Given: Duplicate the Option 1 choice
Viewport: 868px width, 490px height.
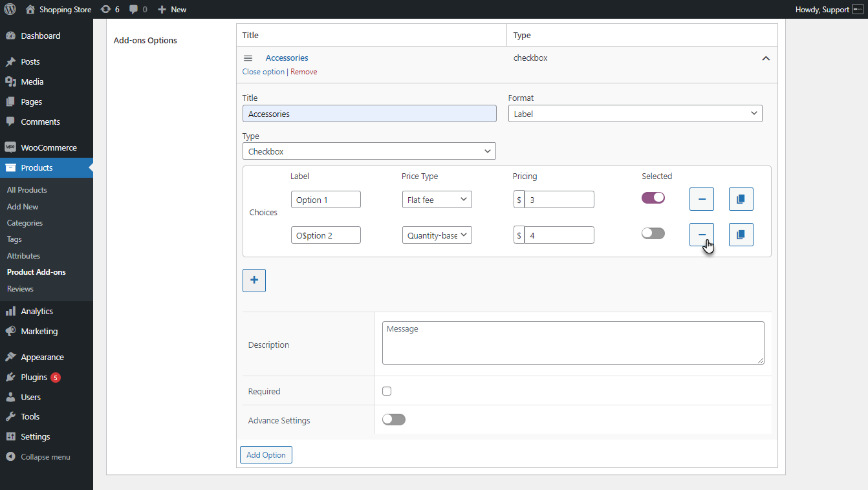Looking at the screenshot, I should pos(741,199).
